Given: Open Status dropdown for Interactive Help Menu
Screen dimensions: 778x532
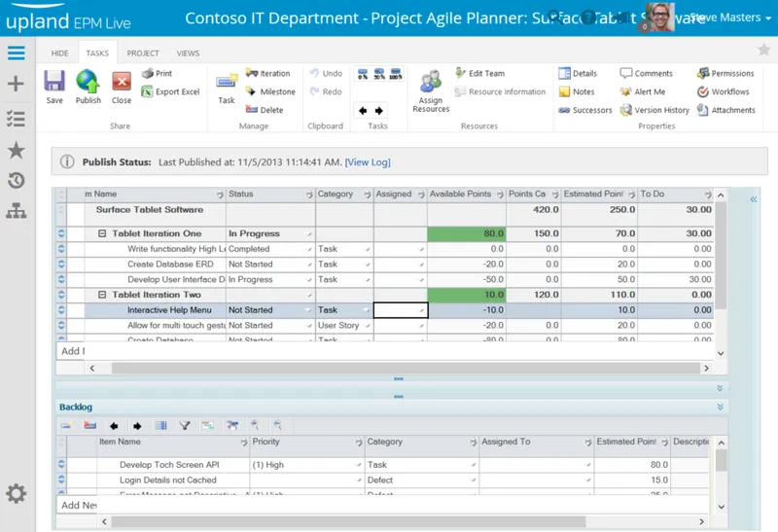Looking at the screenshot, I should tap(309, 310).
